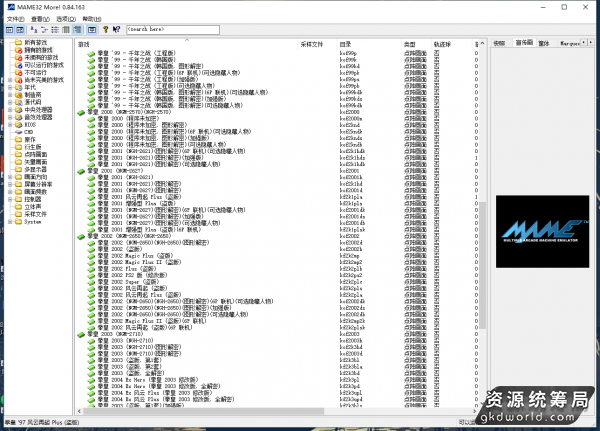
Task: Switch to small icons view
Action: (45, 29)
